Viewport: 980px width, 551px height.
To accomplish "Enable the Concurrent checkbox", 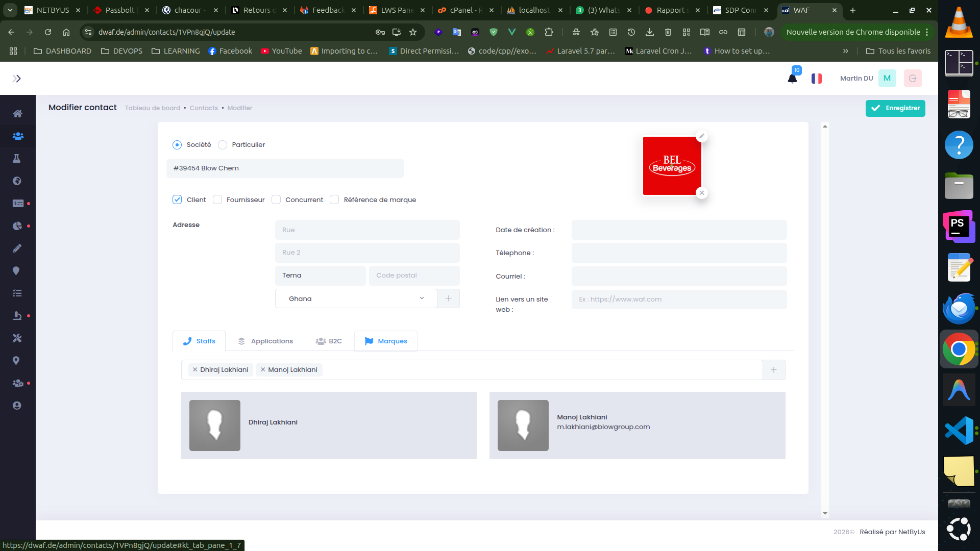I will click(x=276, y=199).
